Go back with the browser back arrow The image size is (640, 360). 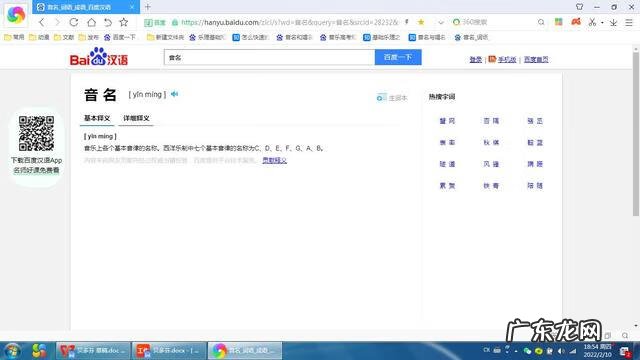42,22
